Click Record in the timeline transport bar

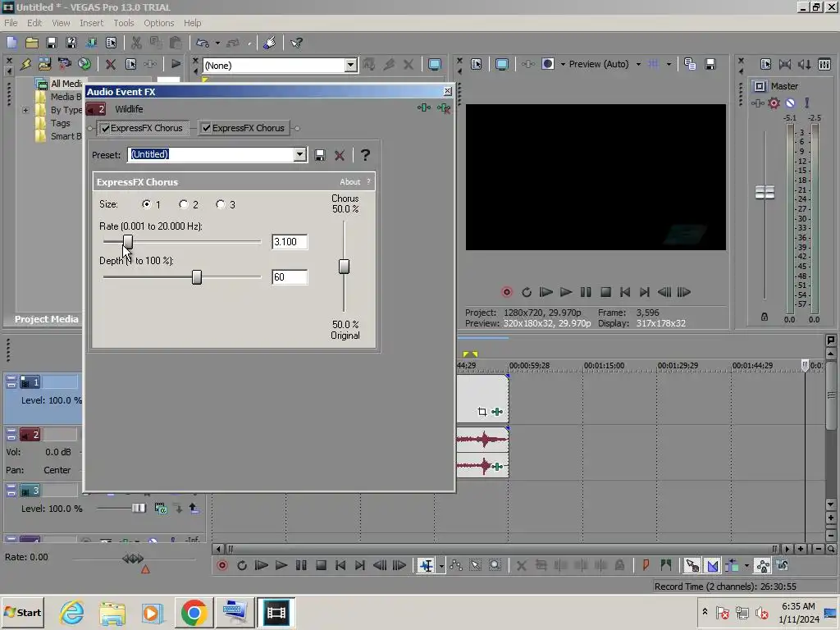(222, 565)
